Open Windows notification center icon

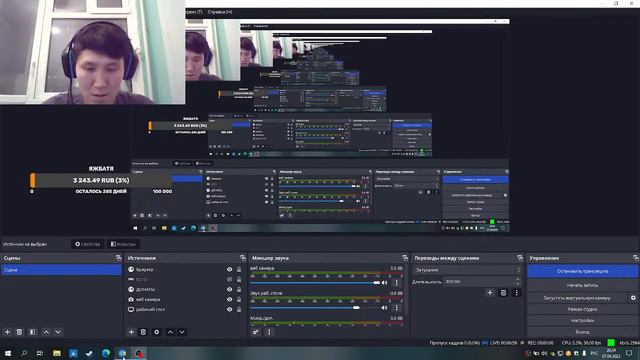(x=629, y=353)
